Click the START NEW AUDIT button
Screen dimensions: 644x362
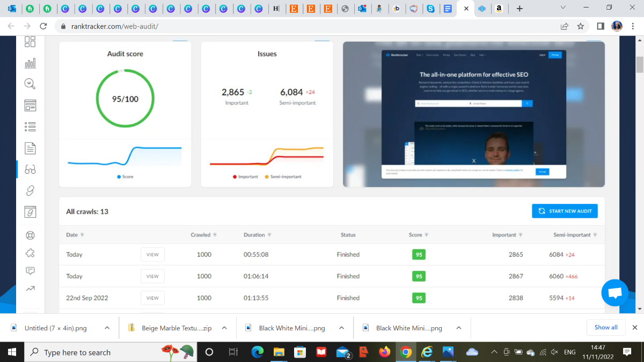[x=565, y=211]
